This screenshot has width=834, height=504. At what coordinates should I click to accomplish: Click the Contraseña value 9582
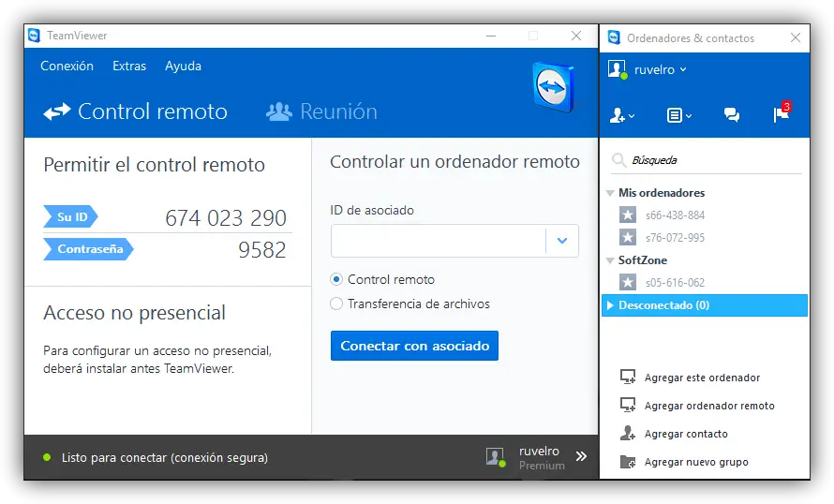coord(261,250)
